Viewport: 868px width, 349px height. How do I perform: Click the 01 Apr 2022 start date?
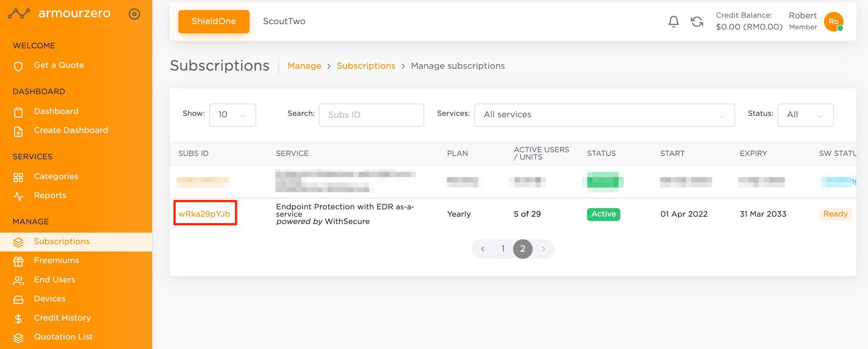684,214
